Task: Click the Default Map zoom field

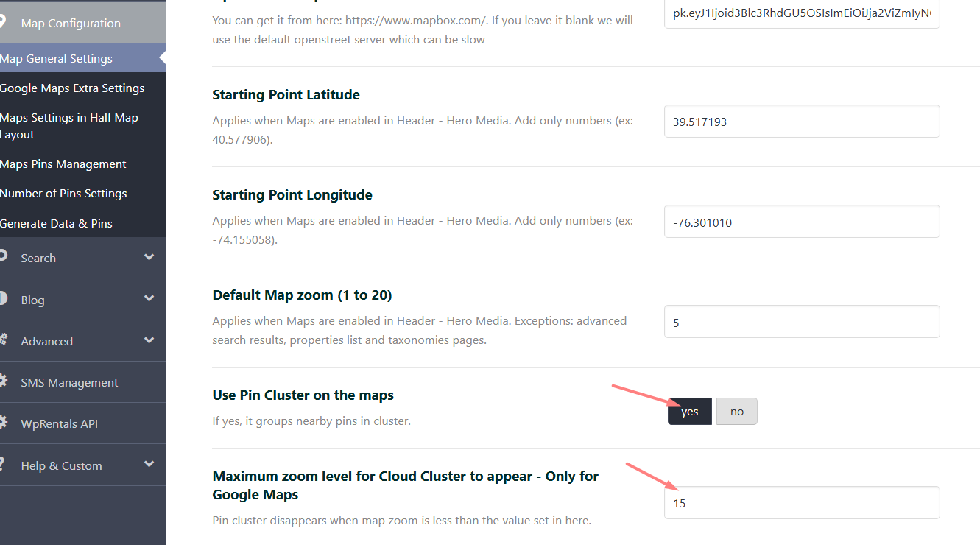Action: [x=801, y=322]
